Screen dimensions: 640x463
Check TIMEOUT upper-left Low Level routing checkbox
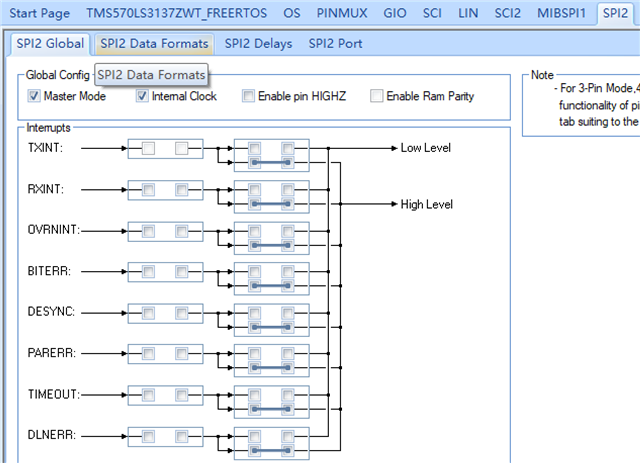pos(254,395)
